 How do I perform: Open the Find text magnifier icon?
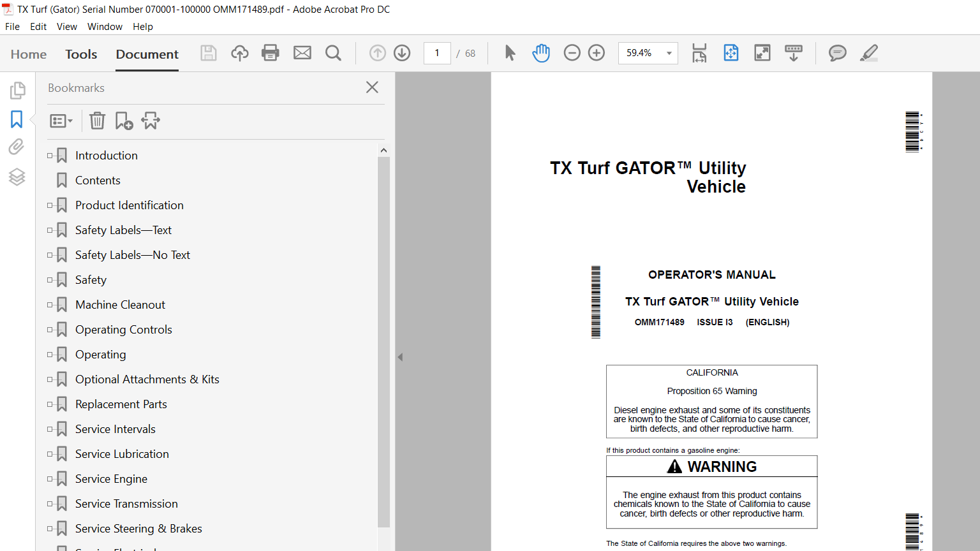(x=333, y=53)
